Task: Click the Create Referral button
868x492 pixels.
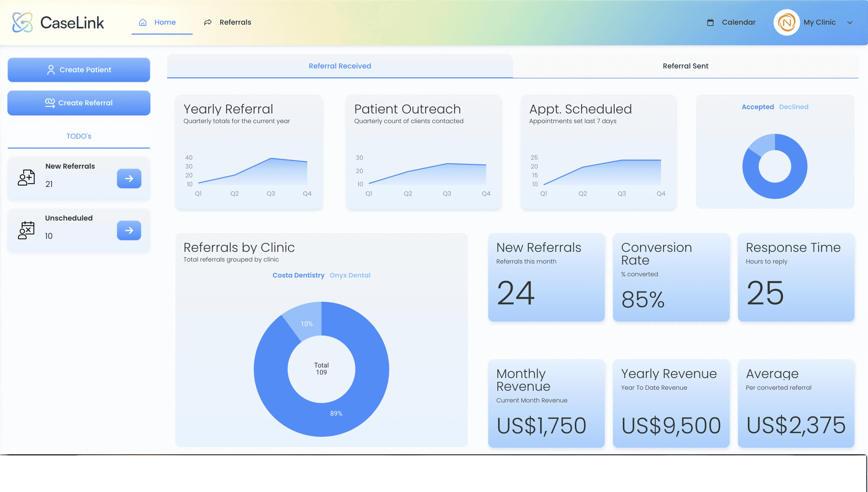Action: (79, 103)
